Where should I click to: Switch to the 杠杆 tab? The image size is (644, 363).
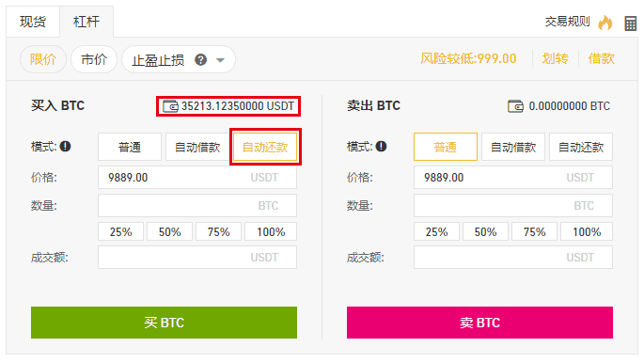pos(86,22)
